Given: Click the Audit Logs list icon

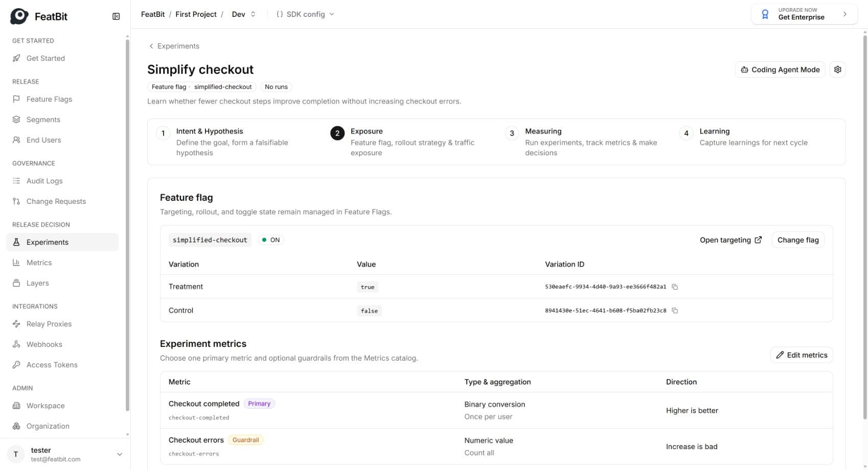Looking at the screenshot, I should (16, 181).
